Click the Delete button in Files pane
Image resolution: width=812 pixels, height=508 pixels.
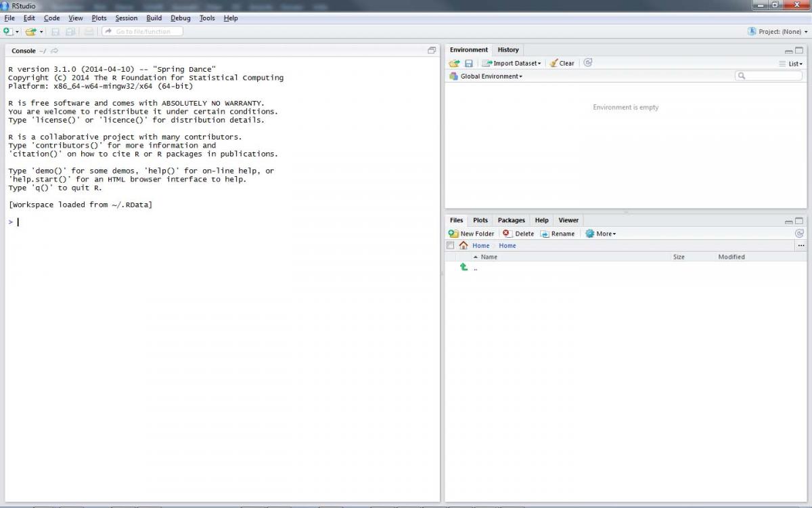518,234
